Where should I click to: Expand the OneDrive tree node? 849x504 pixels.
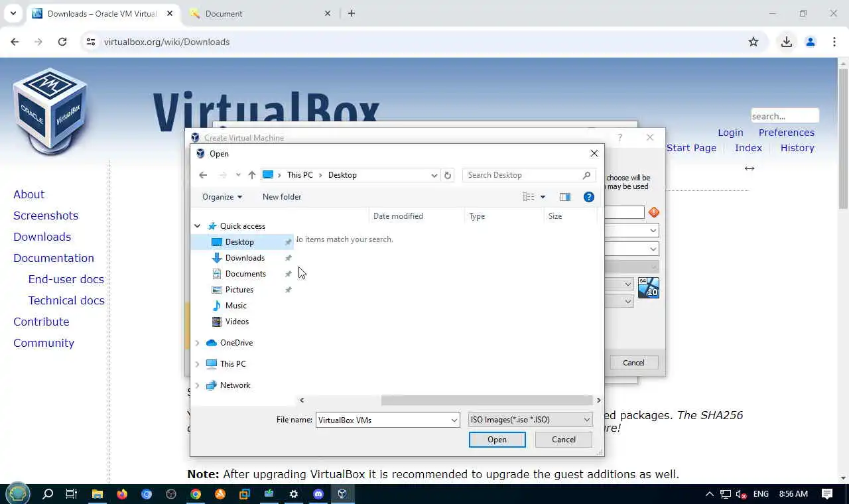pyautogui.click(x=197, y=343)
